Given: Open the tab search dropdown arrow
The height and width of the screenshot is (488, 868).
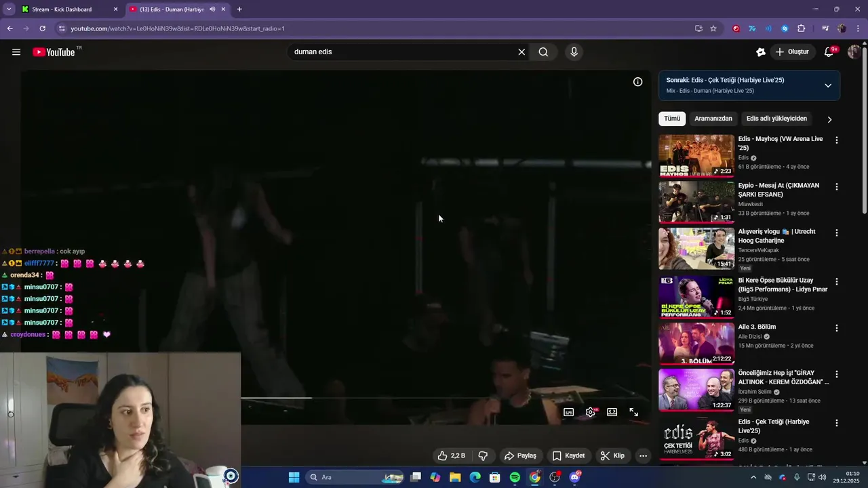Looking at the screenshot, I should (9, 9).
